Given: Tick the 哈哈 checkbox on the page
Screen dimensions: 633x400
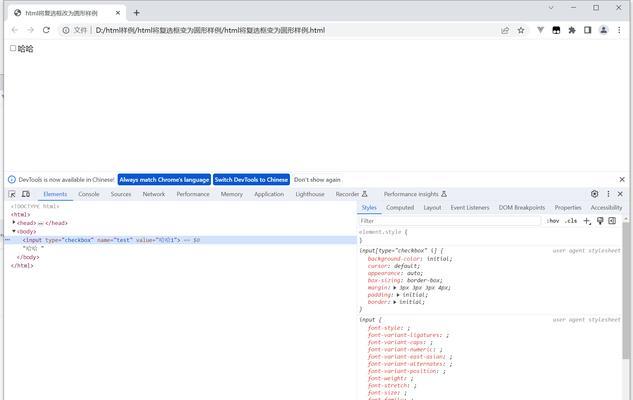Looking at the screenshot, I should click(x=13, y=48).
